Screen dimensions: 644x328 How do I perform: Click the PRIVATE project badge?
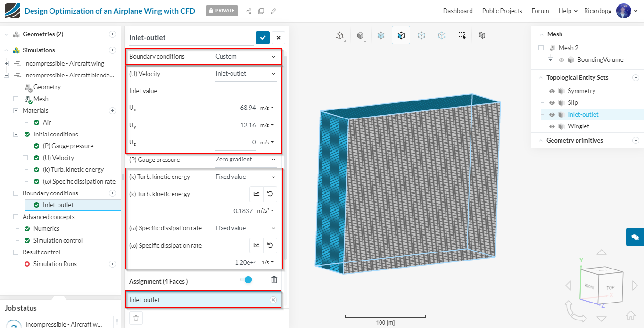[222, 11]
